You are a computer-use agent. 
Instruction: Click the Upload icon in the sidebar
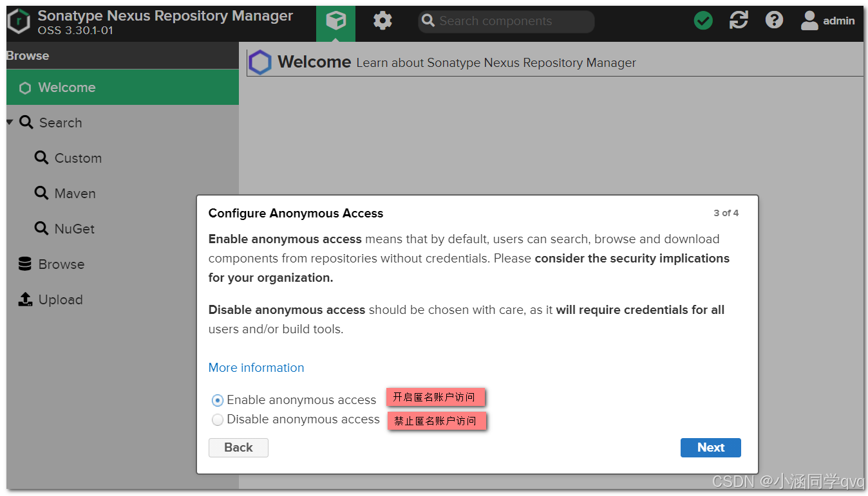coord(25,299)
